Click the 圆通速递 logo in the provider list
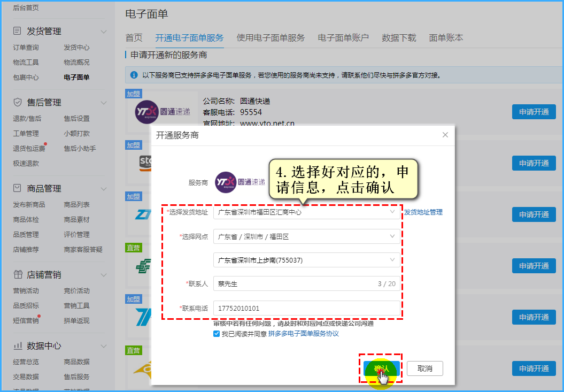 coord(163,112)
